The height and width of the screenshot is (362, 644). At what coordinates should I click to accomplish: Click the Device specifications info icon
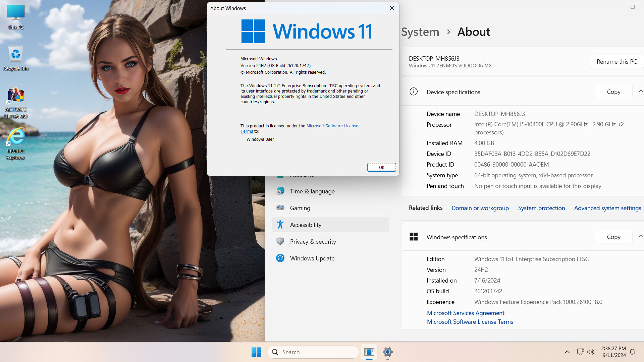(x=414, y=92)
